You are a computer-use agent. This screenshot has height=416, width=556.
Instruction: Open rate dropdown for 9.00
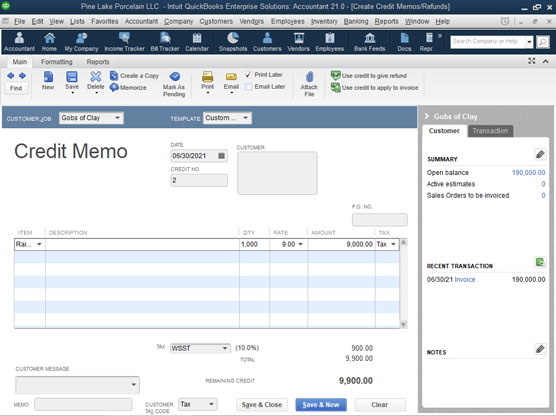tap(300, 244)
